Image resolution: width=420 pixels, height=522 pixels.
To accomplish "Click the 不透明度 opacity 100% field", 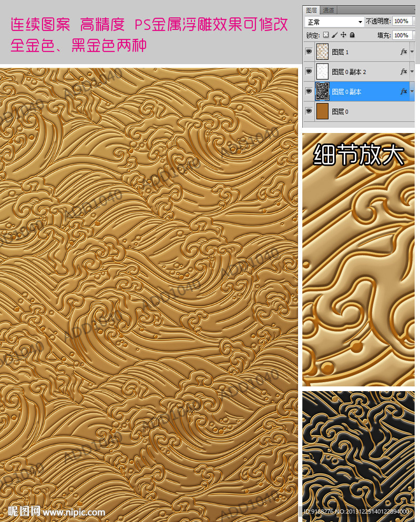I will 402,22.
